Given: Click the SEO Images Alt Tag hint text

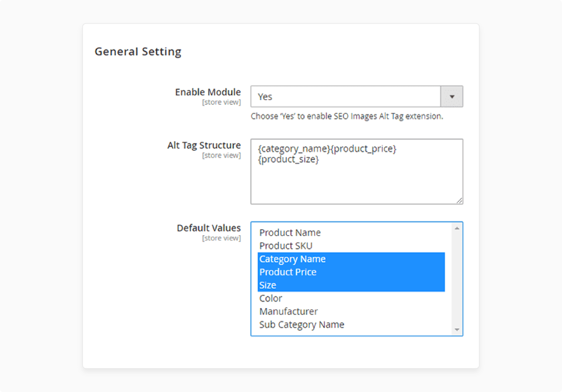Looking at the screenshot, I should [347, 116].
